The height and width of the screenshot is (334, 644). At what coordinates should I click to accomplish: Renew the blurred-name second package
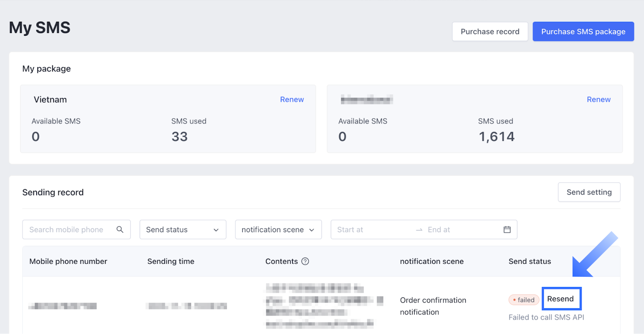(x=598, y=99)
